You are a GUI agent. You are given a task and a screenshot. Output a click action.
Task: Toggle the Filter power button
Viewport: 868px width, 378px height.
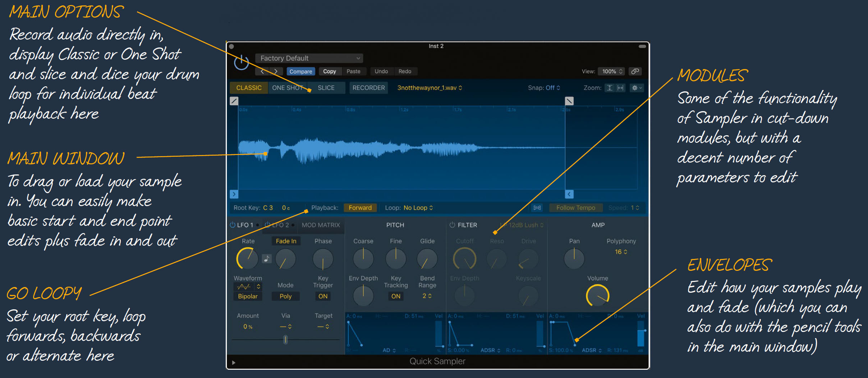click(x=452, y=225)
